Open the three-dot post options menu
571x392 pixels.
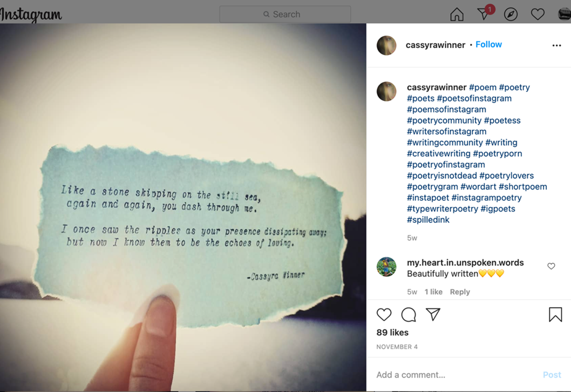click(556, 45)
